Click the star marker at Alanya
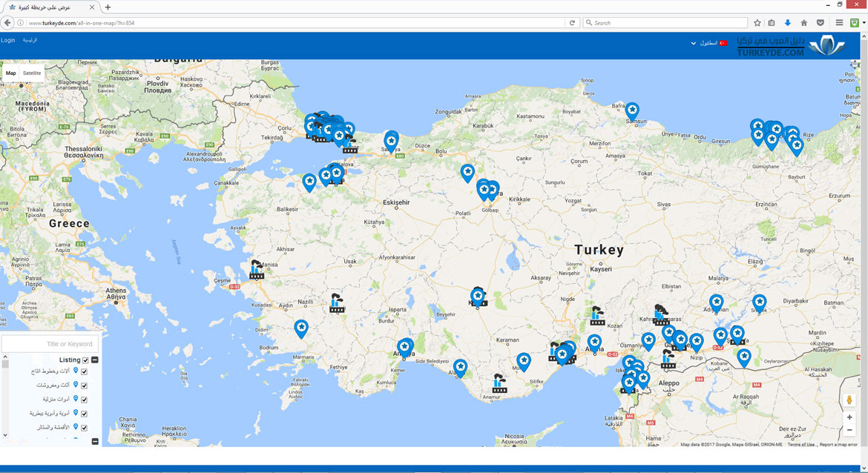868x473 pixels. pyautogui.click(x=460, y=367)
